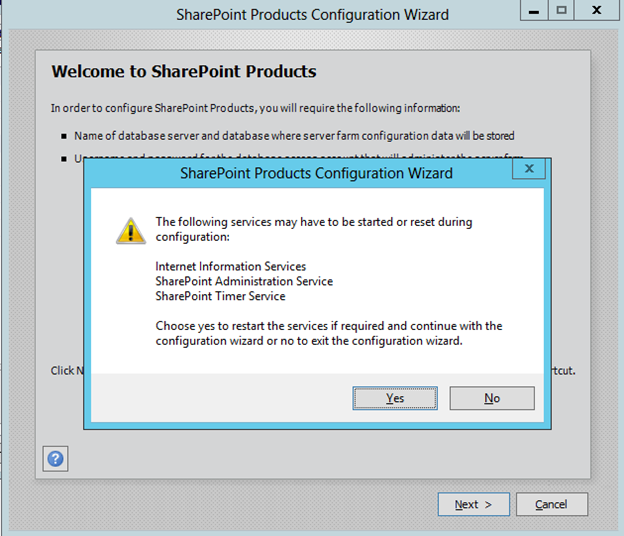The image size is (624, 536).
Task: Select 'Internet Information Services' text
Action: (x=230, y=266)
